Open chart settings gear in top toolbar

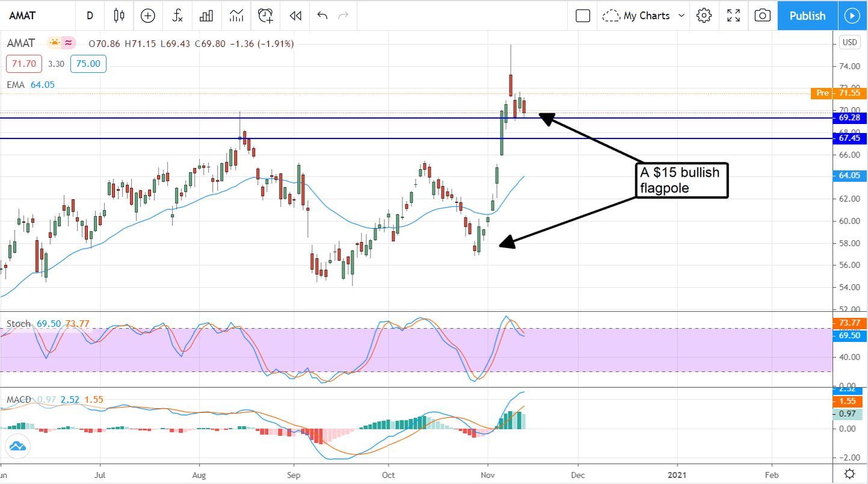[x=704, y=16]
